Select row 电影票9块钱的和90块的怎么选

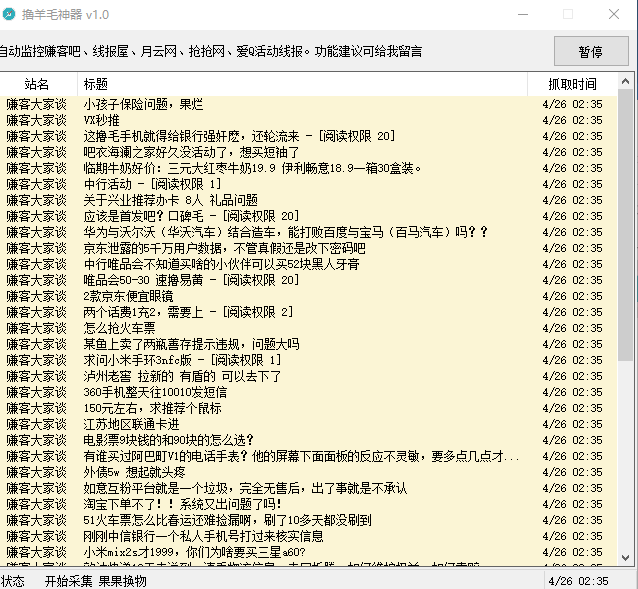(x=308, y=440)
